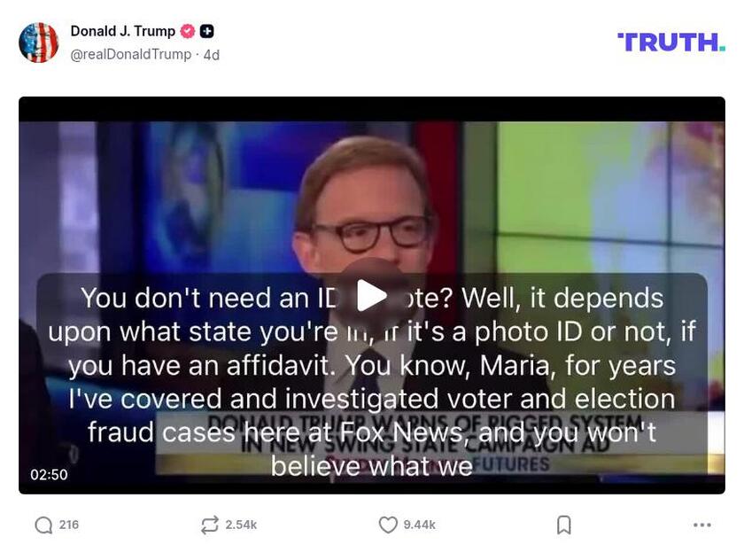Click the video caption text overlay

(x=372, y=382)
